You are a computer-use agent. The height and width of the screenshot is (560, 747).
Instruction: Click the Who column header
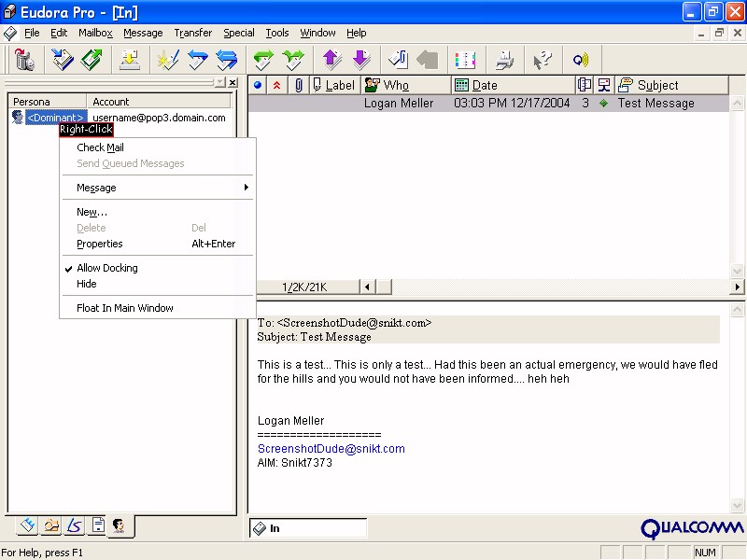click(405, 85)
